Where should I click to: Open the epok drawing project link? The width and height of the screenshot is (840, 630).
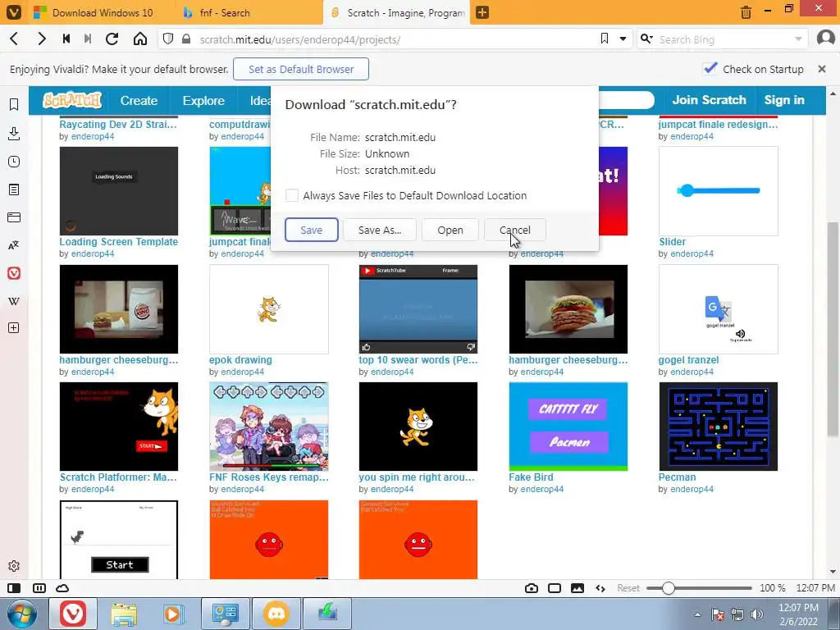point(240,360)
